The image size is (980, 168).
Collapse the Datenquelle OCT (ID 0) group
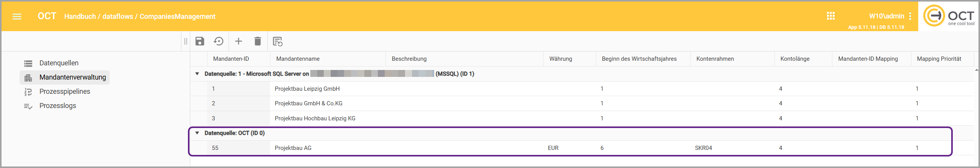point(197,133)
